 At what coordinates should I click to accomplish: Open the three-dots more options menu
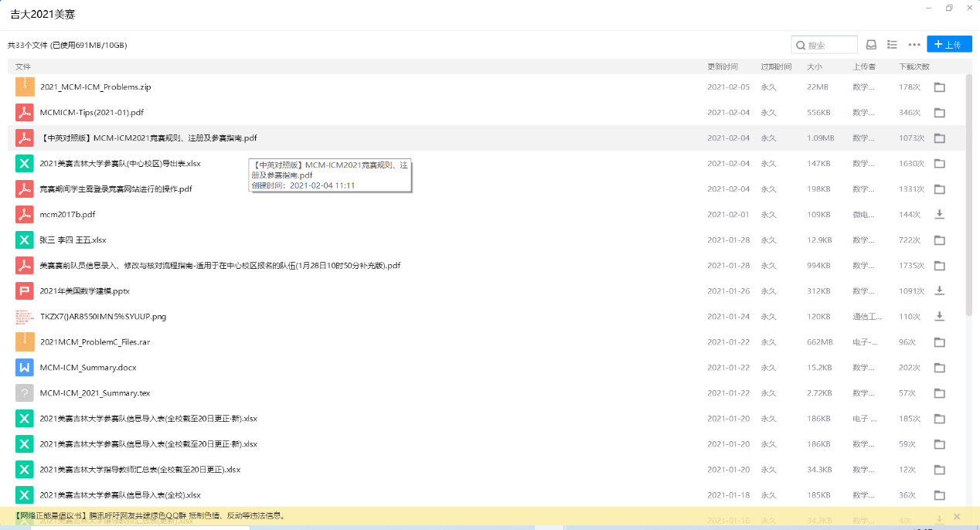point(914,45)
